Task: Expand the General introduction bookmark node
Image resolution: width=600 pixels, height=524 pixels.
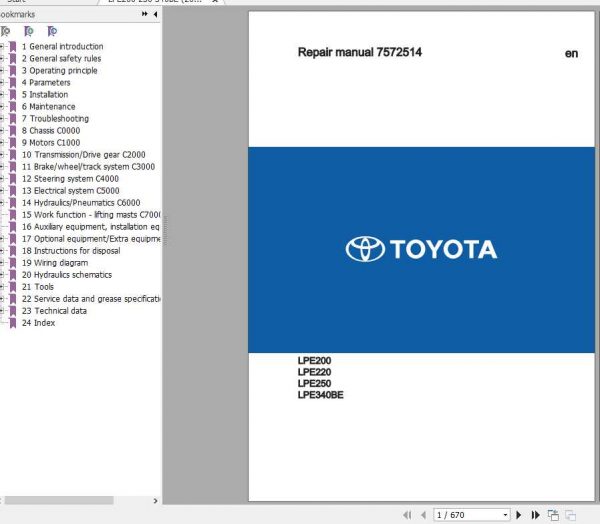Action: point(2,47)
